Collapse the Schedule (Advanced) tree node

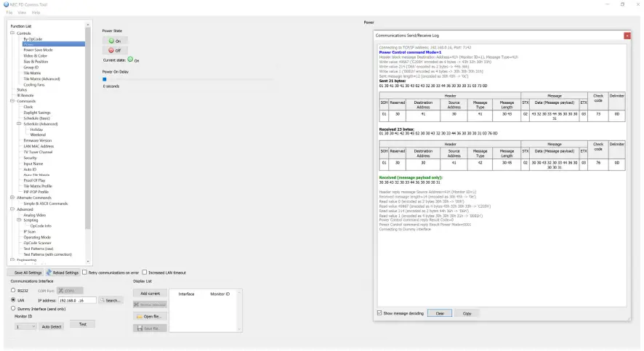[19, 124]
